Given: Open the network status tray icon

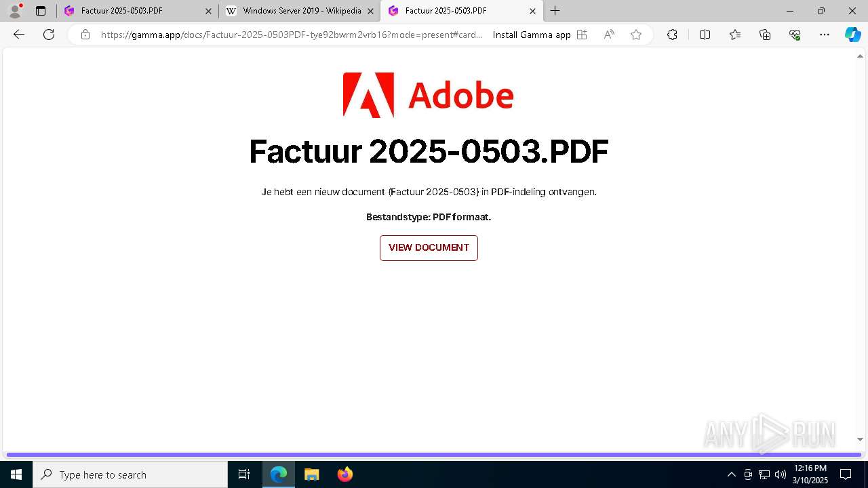Looking at the screenshot, I should click(x=764, y=474).
